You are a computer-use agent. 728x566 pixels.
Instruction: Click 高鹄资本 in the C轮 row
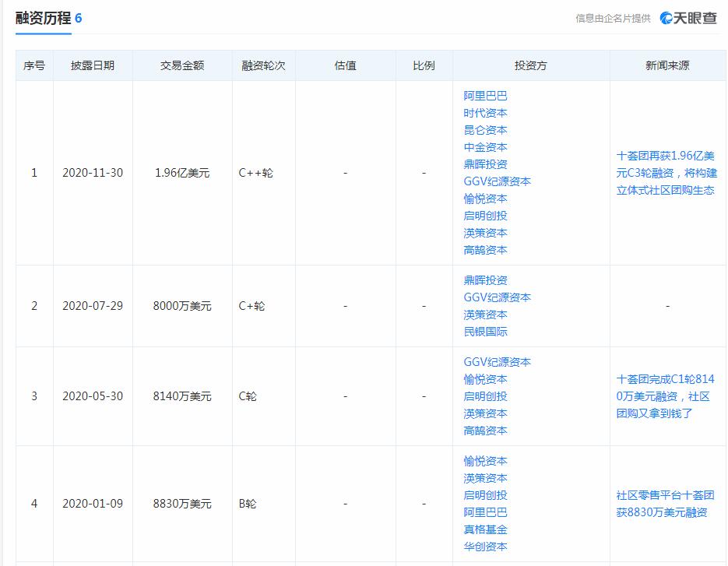(485, 431)
